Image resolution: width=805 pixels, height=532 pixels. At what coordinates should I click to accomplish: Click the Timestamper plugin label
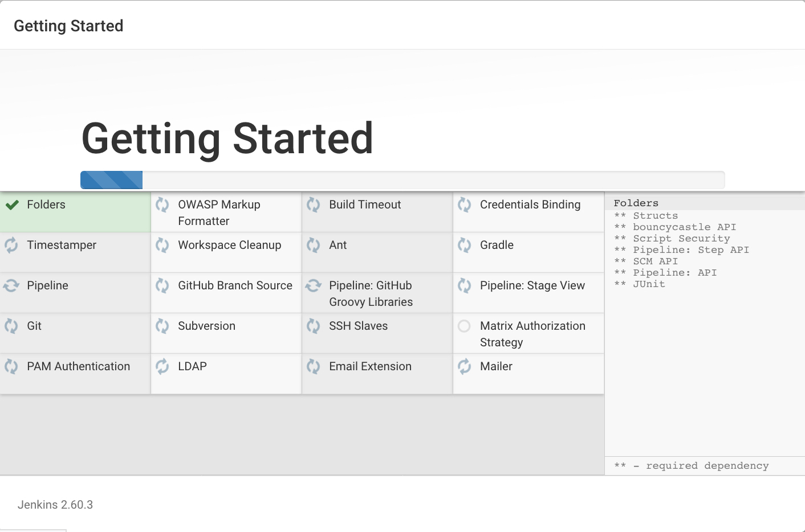tap(62, 245)
